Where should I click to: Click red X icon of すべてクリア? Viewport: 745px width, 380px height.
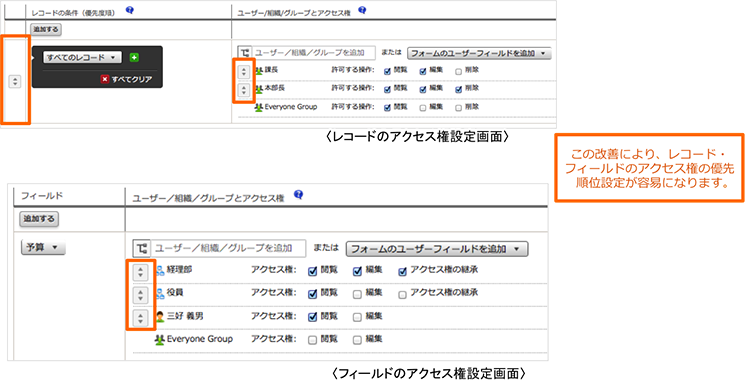click(x=105, y=79)
